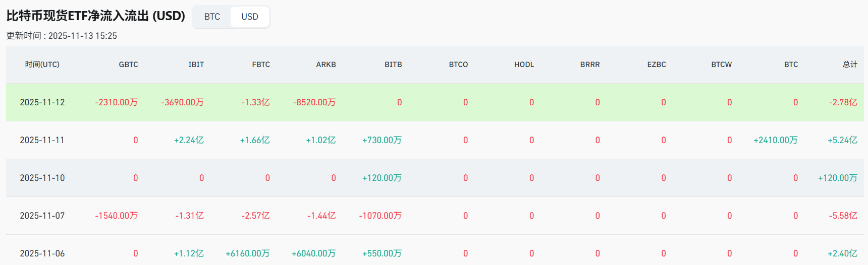868x265 pixels.
Task: Click the BRRR column header
Action: click(590, 64)
